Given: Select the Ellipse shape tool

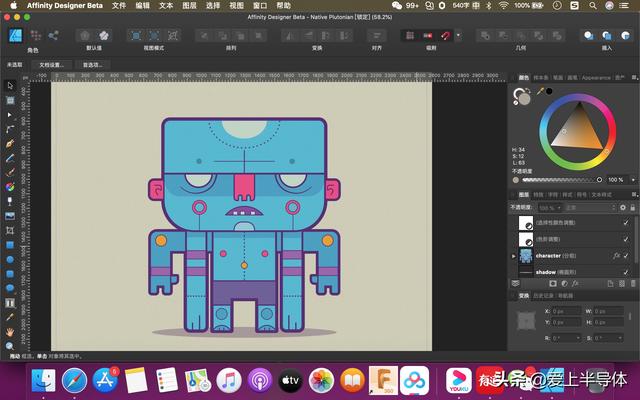Looking at the screenshot, I should point(10,260).
